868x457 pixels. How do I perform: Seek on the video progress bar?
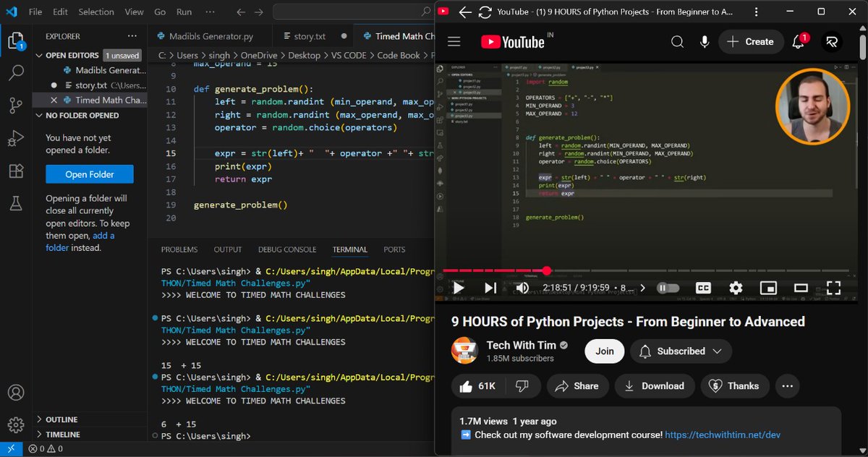pos(647,271)
